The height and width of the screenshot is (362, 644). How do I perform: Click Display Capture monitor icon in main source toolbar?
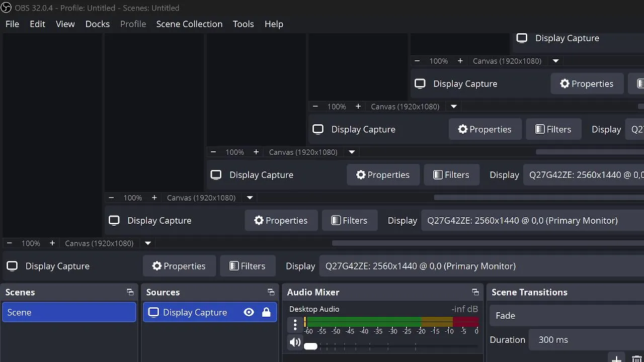tap(12, 266)
